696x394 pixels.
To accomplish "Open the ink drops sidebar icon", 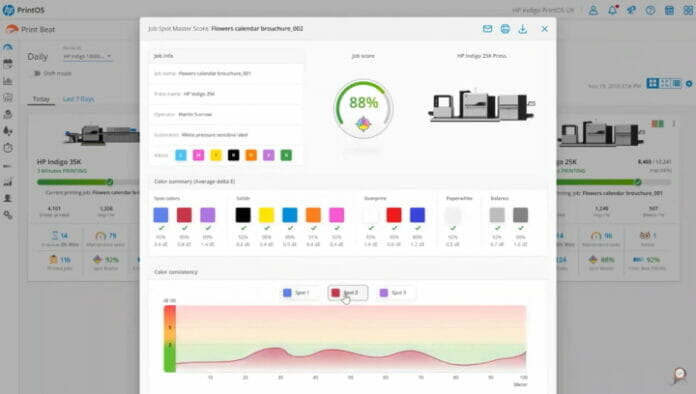I will (x=8, y=131).
